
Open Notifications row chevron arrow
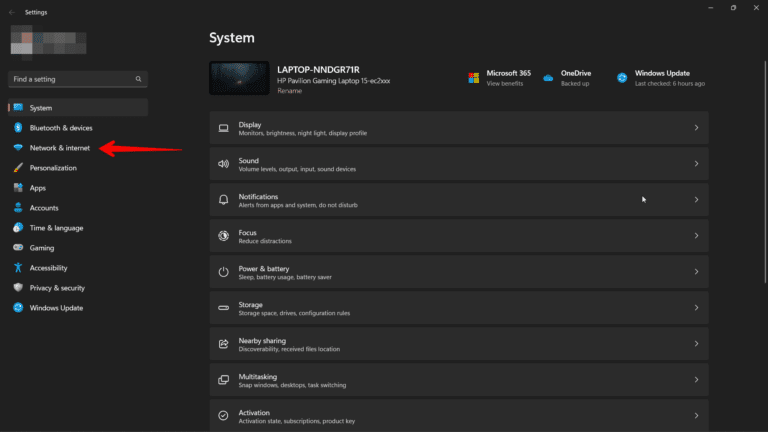tap(696, 200)
